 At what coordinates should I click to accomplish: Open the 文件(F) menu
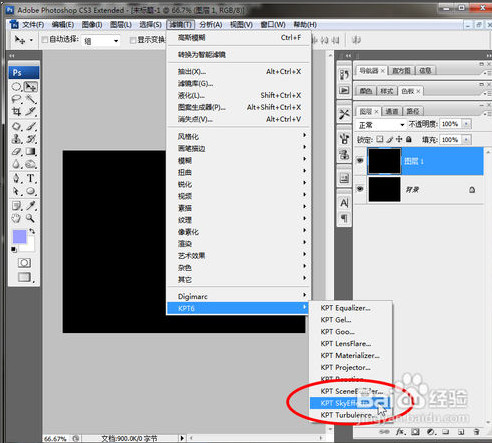point(33,25)
